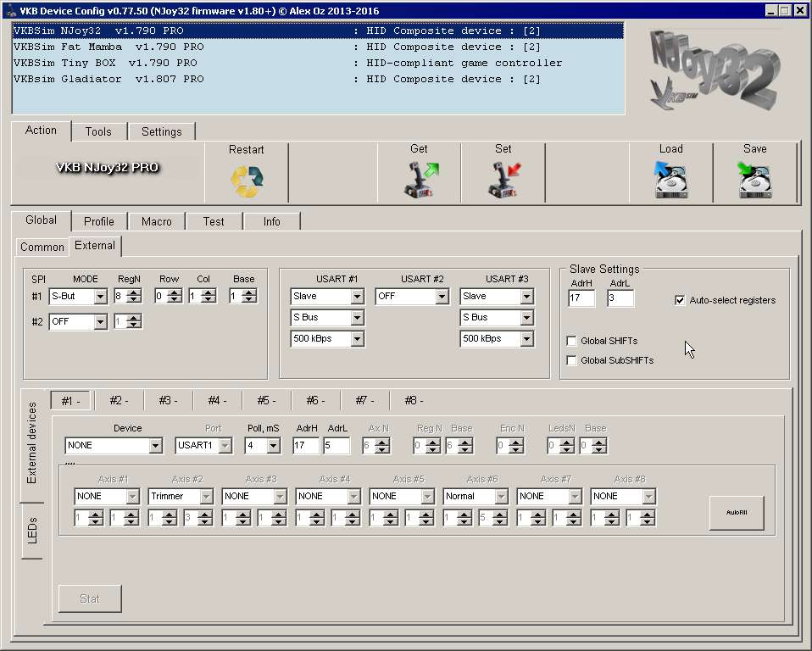
Task: Open Axis #6 Normal dropdown
Action: (x=476, y=496)
